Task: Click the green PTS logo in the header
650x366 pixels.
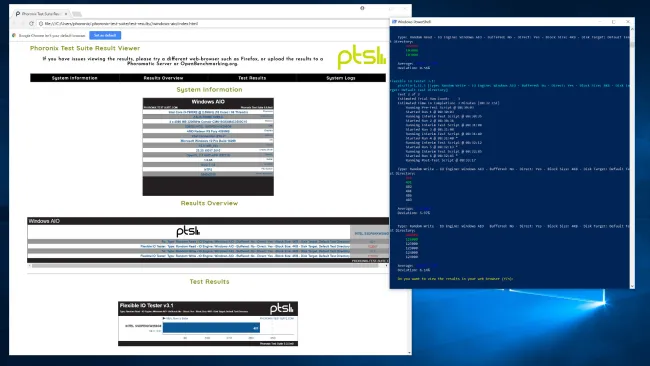Action: pyautogui.click(x=361, y=57)
